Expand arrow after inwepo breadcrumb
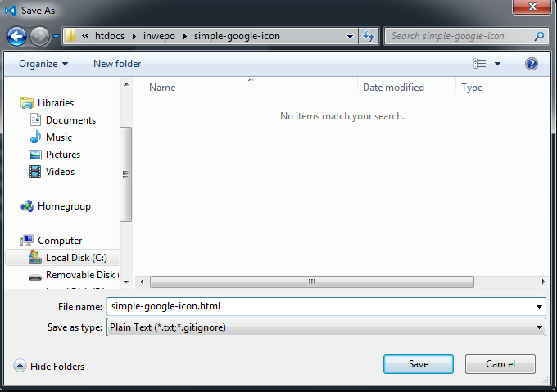 click(185, 36)
